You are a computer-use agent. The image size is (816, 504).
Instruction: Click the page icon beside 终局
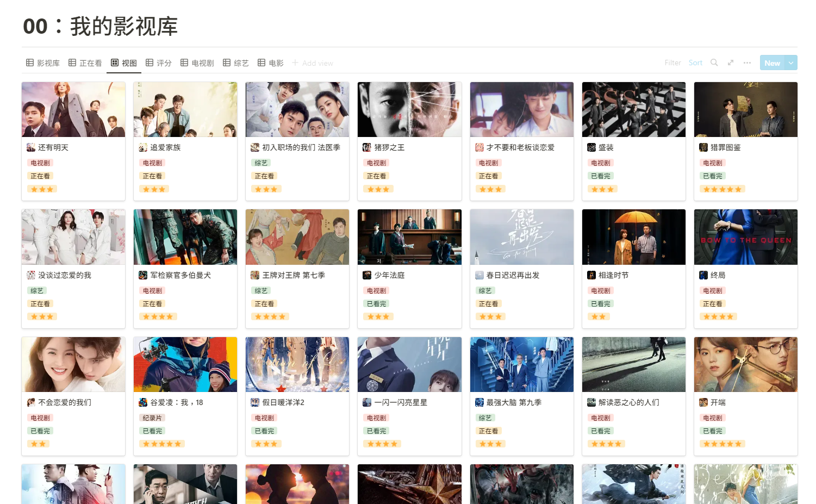pyautogui.click(x=703, y=275)
